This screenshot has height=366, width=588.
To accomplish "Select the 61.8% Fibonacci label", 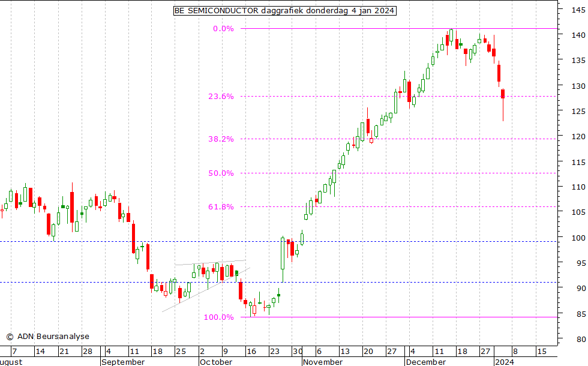I will 221,207.
